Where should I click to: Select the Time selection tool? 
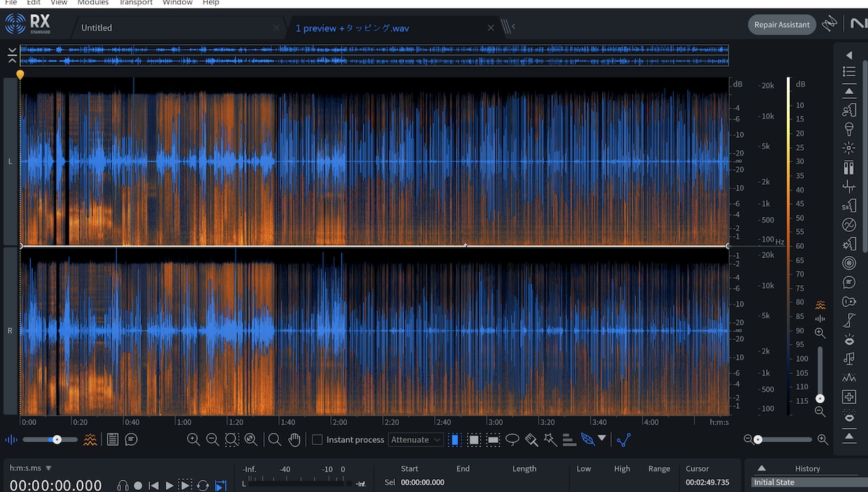[455, 439]
